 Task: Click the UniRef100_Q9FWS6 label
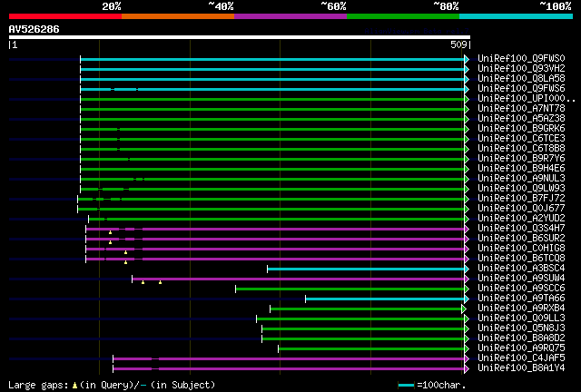pos(521,89)
